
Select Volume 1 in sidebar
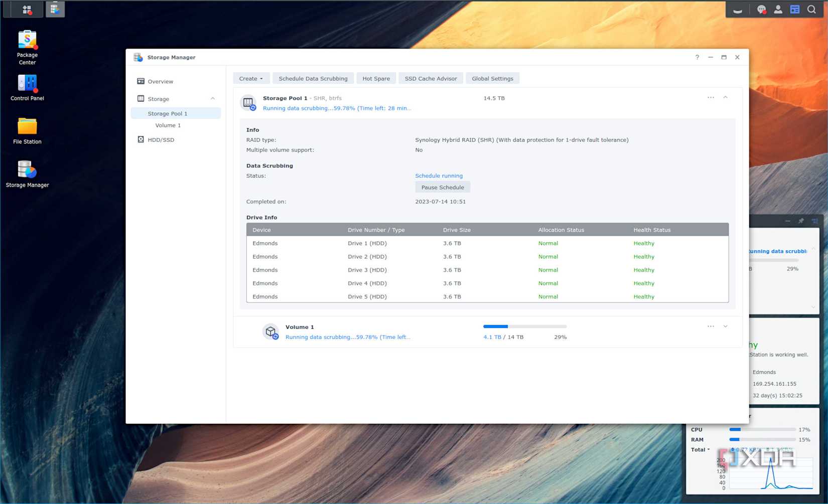(x=176, y=125)
